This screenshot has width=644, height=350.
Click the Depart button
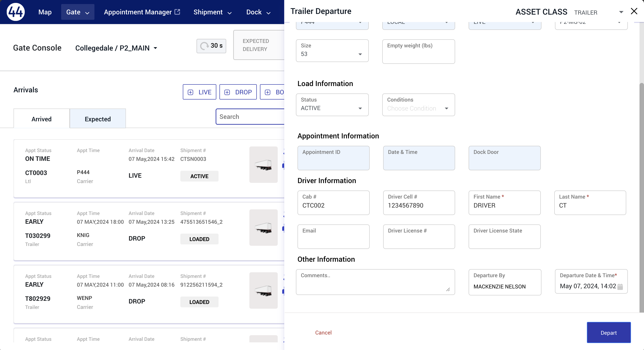coord(608,332)
